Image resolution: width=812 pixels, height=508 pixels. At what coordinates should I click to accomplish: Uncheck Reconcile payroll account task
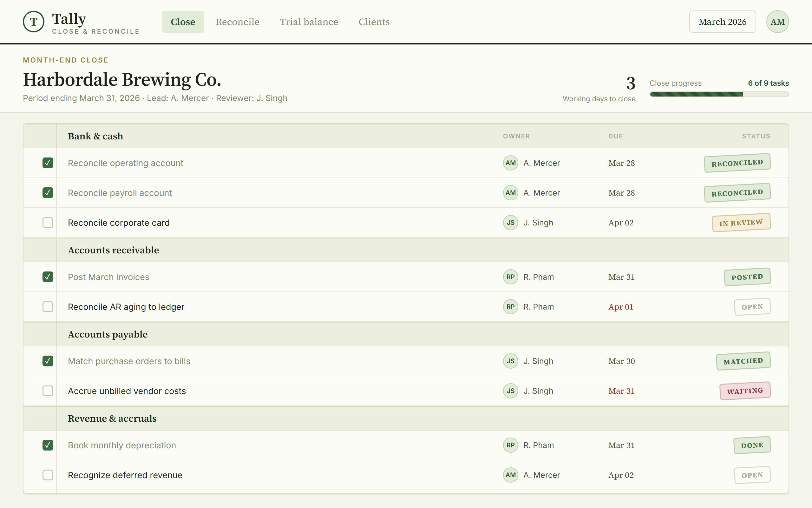point(48,193)
